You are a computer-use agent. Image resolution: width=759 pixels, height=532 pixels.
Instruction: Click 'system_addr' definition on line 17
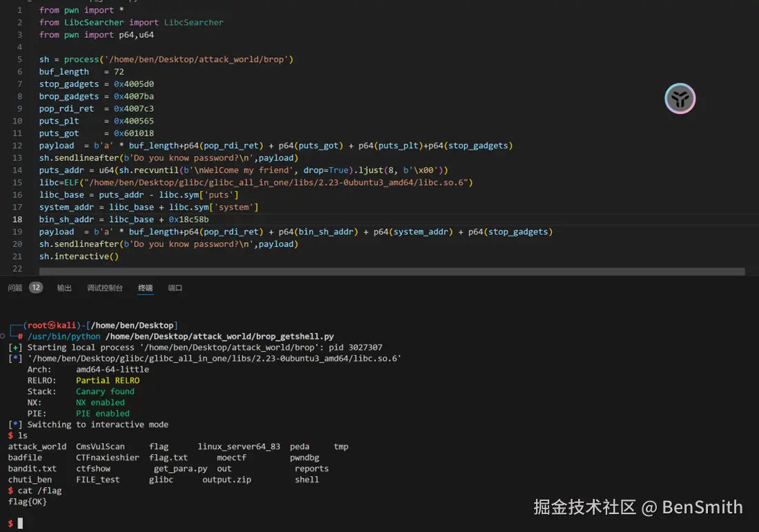[x=66, y=207]
